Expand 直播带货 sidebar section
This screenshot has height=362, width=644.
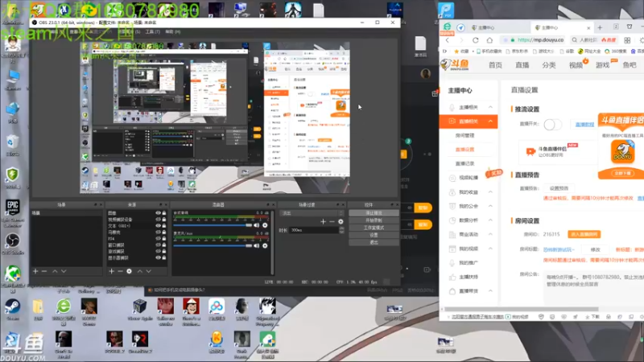(490, 291)
